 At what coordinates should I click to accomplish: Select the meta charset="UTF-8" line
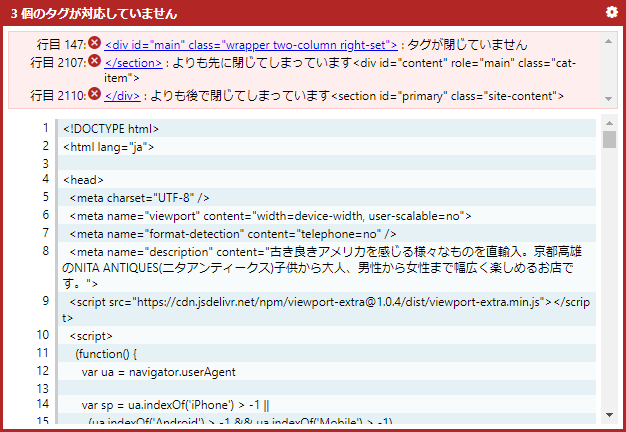pos(327,198)
